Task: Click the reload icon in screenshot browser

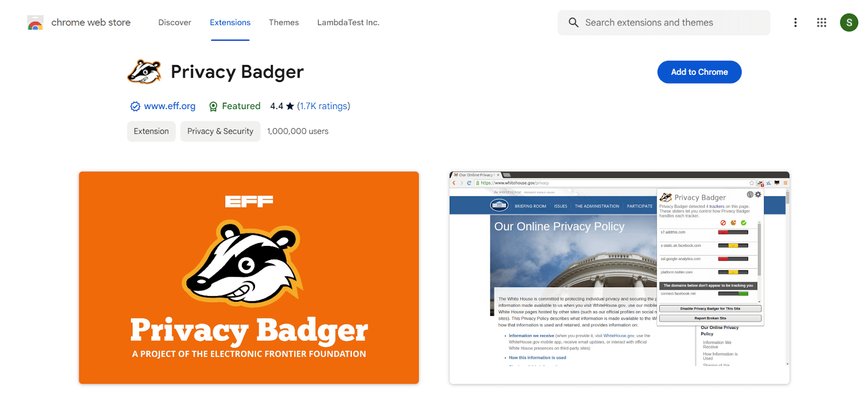Action: click(469, 183)
